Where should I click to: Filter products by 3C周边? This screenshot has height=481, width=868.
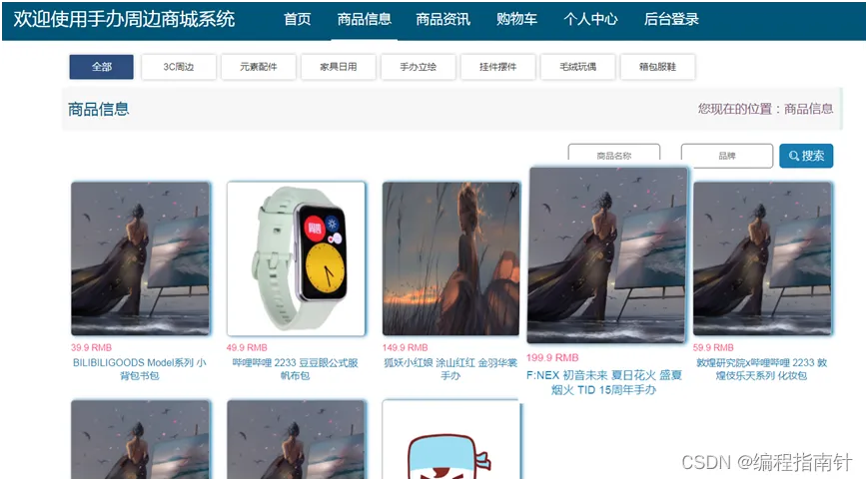tap(178, 67)
